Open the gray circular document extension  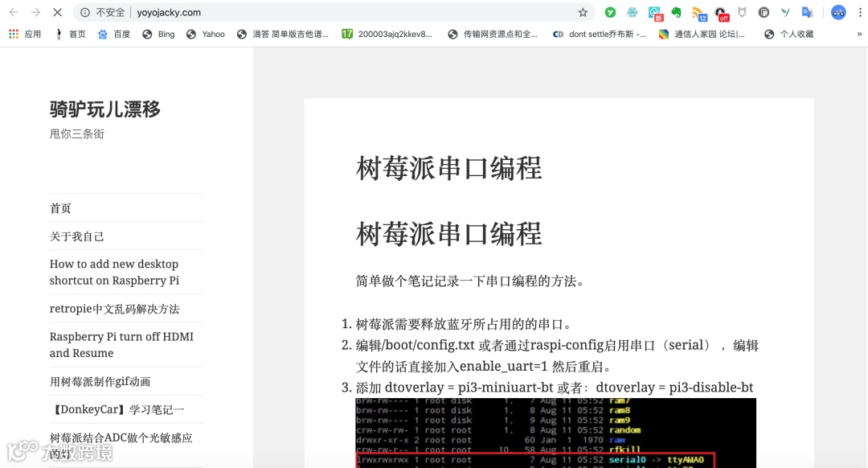coord(764,12)
